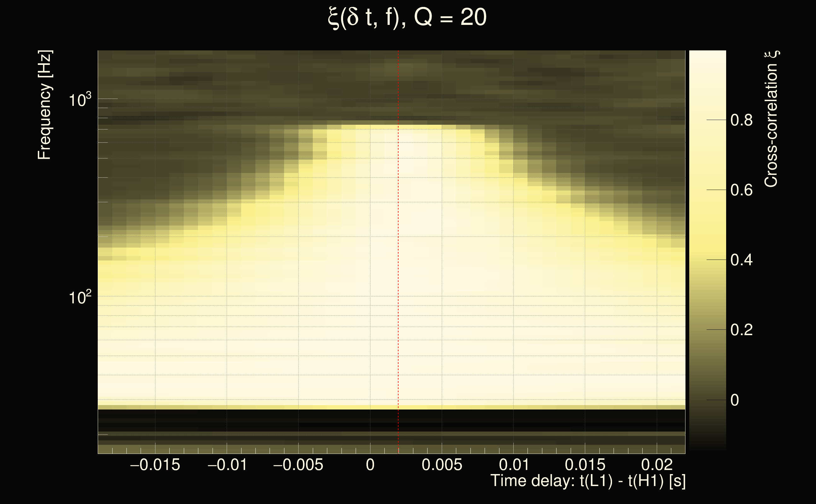Click the 0.8 colorbar tick label
Viewport: 816px width, 504px height.
tap(741, 120)
